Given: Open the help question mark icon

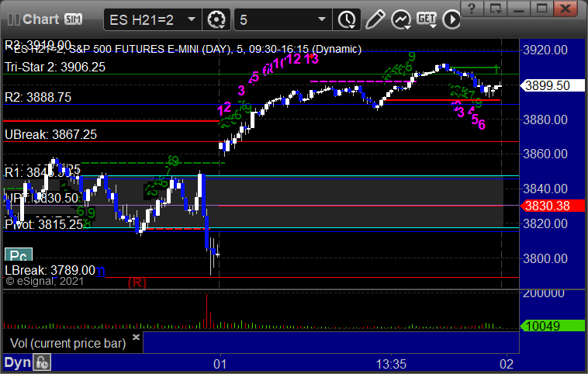Looking at the screenshot, I should pos(472,9).
